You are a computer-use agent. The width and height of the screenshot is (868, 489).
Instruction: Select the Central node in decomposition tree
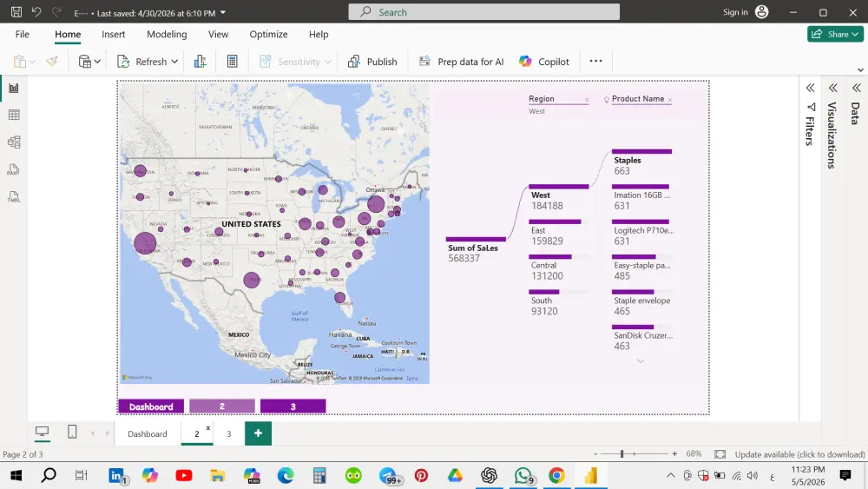coord(556,268)
